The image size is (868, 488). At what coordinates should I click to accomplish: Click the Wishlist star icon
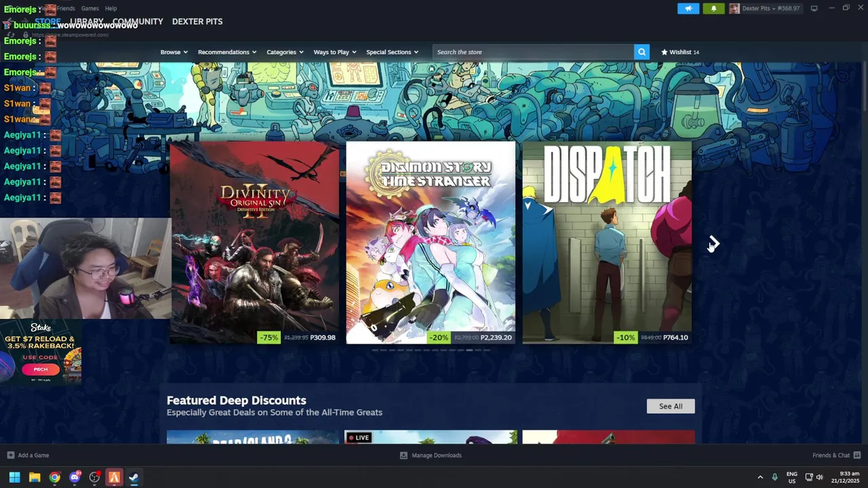[665, 52]
